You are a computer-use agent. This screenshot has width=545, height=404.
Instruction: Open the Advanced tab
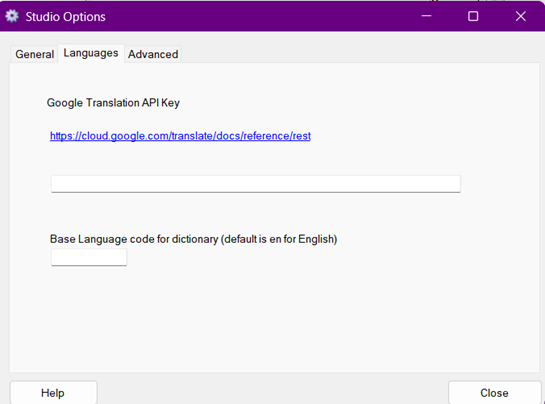pos(153,54)
